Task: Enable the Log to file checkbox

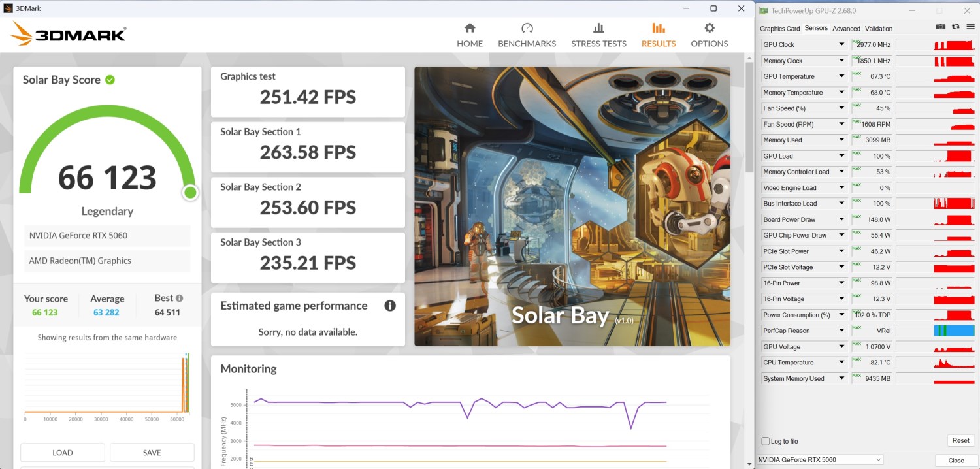Action: pyautogui.click(x=766, y=441)
